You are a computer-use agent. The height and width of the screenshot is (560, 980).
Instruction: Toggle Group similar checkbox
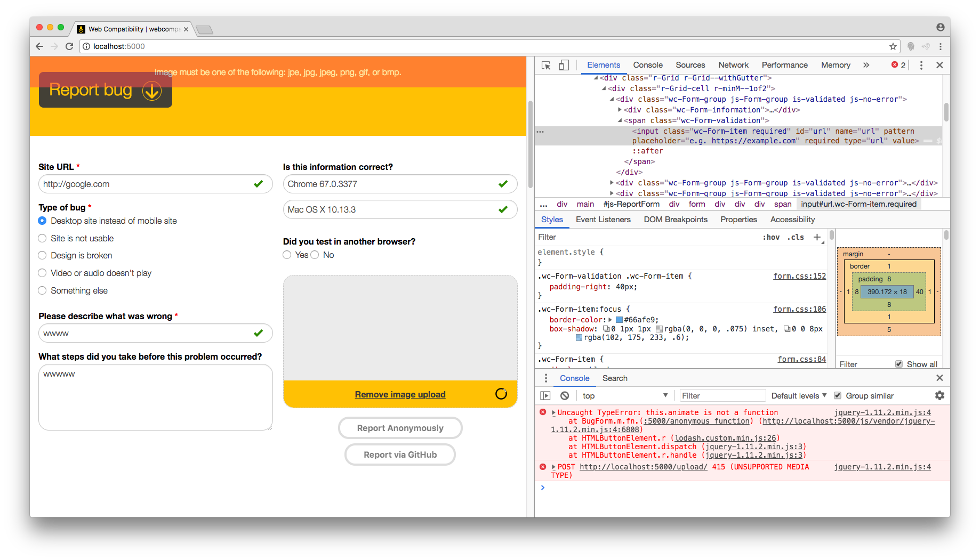838,395
